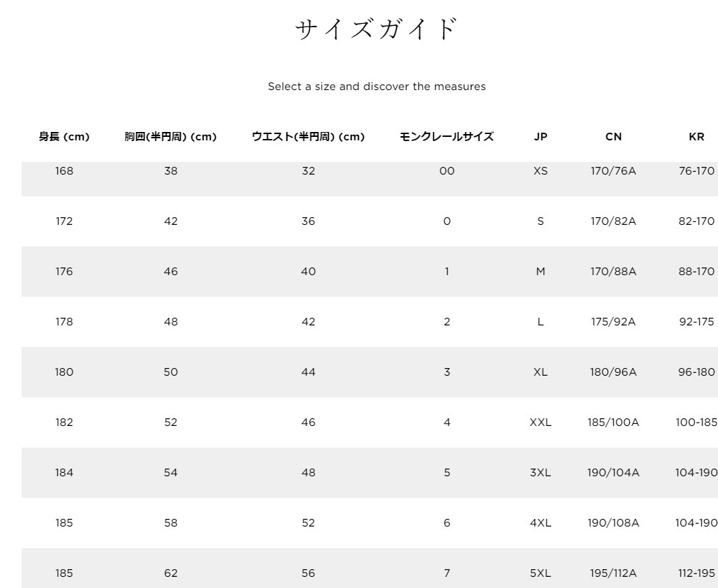Click the サイズガイド heading
This screenshot has height=588, width=718.
coord(376,30)
